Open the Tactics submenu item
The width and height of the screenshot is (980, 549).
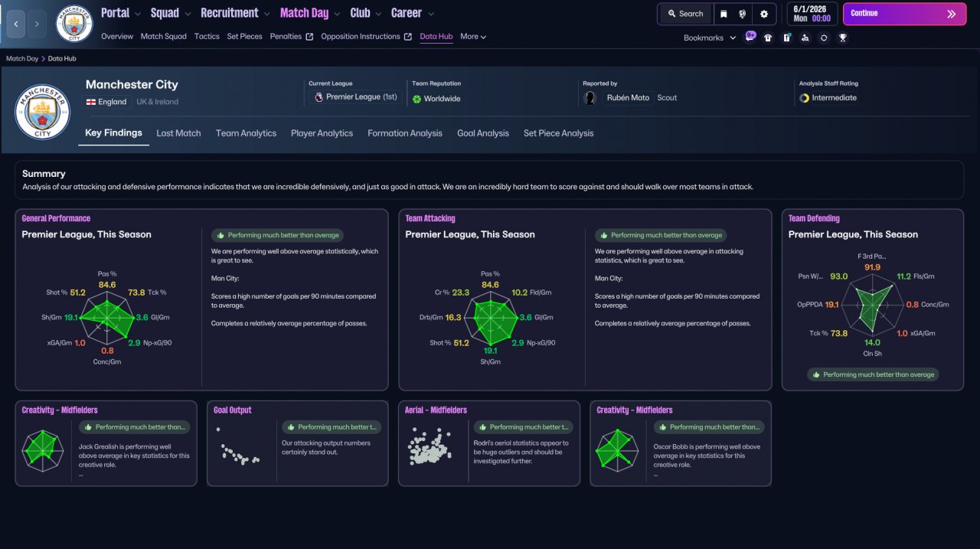click(207, 37)
